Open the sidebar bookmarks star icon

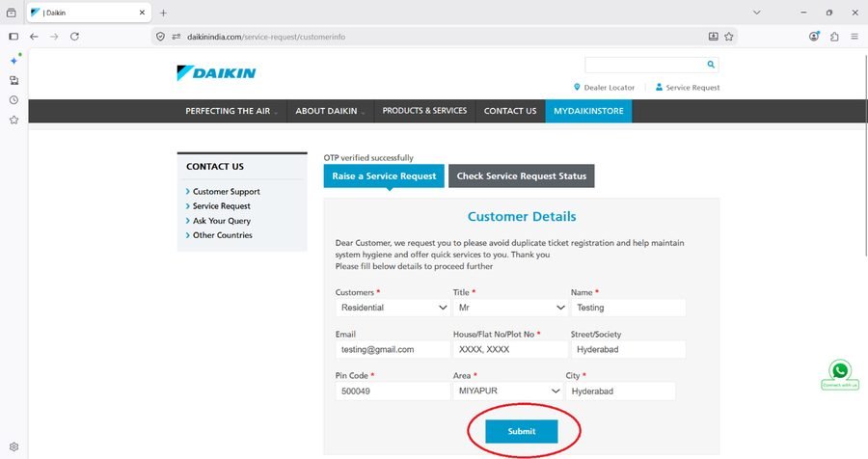pos(14,120)
